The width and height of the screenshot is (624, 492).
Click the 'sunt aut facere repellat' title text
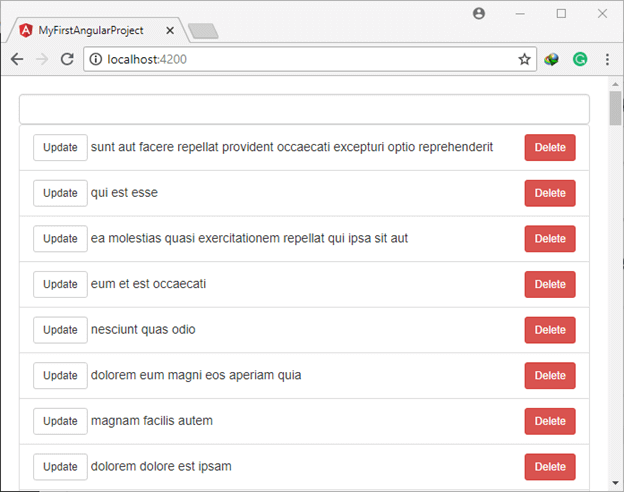[292, 147]
